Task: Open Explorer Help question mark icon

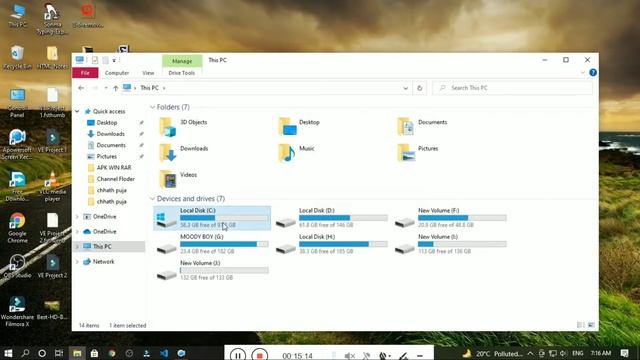Action: point(593,73)
